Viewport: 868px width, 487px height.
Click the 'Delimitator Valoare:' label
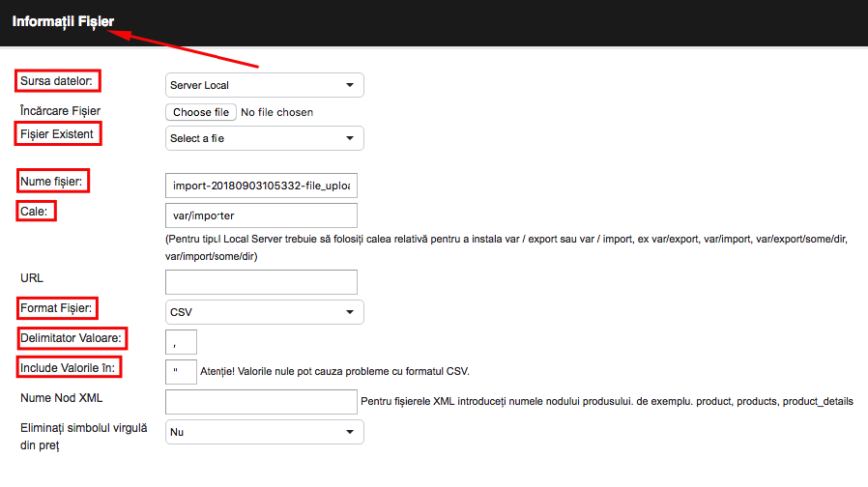pyautogui.click(x=71, y=337)
